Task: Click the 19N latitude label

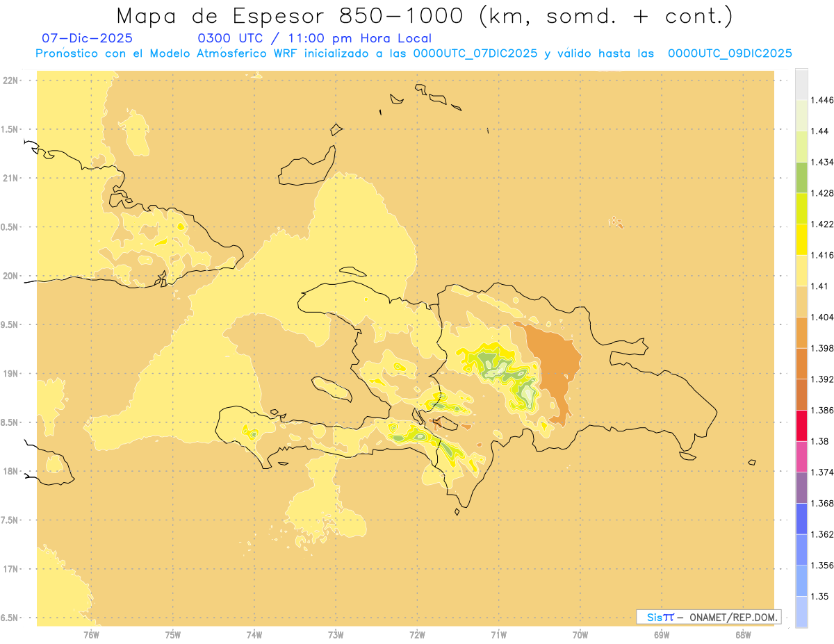Action: pos(10,374)
